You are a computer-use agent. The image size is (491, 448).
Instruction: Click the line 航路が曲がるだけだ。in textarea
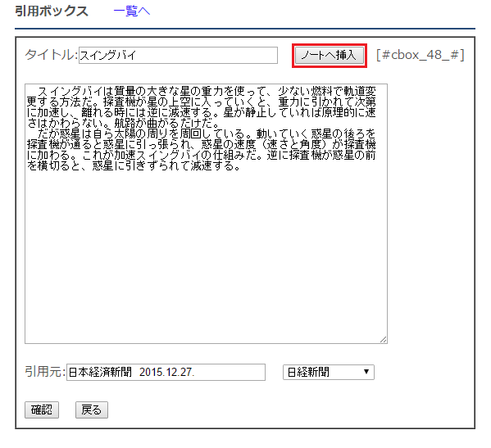coord(167,123)
